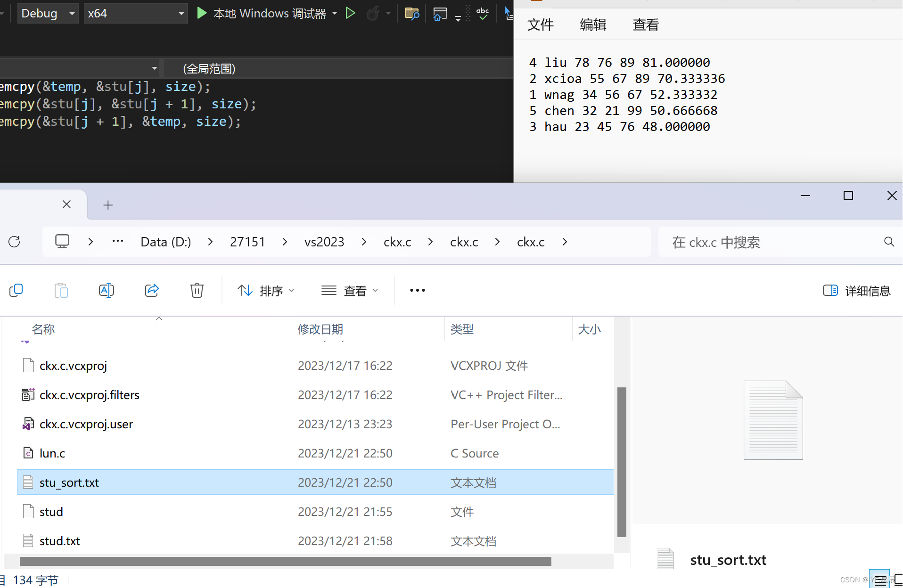The width and height of the screenshot is (903, 588).
Task: Expand the chevron after the last ckx.c
Action: point(565,242)
